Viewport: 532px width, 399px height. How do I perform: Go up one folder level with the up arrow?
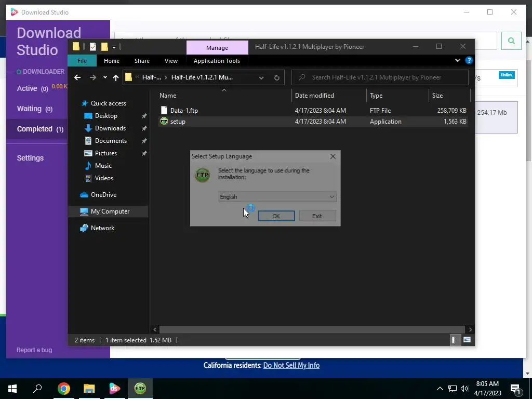tap(116, 77)
